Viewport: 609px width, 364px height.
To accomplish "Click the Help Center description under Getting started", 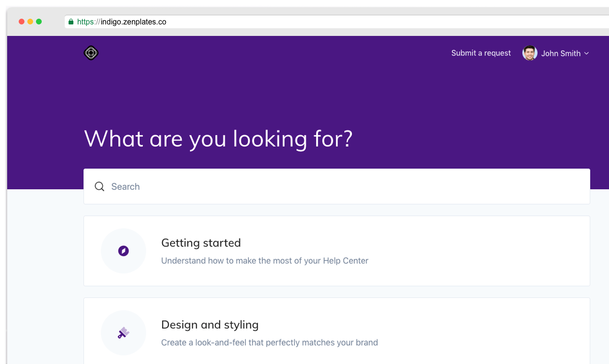I will click(265, 261).
